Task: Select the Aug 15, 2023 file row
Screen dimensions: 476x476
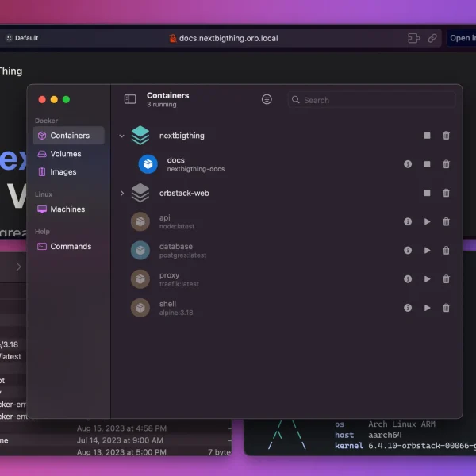Action: point(116,428)
